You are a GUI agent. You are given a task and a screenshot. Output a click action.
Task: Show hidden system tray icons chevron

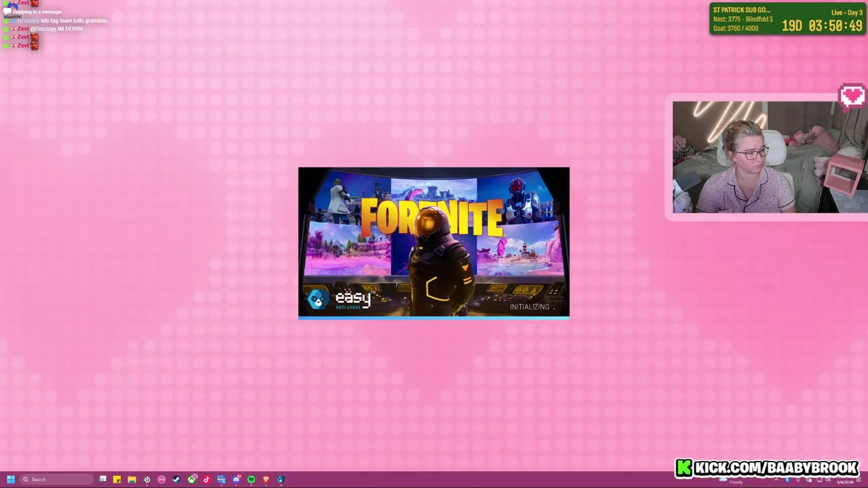776,480
